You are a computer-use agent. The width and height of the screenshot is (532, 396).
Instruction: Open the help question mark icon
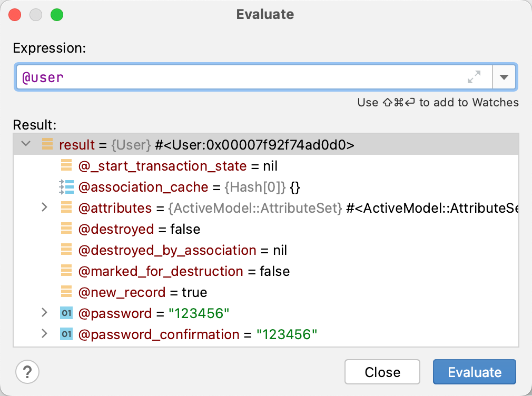[x=27, y=372]
